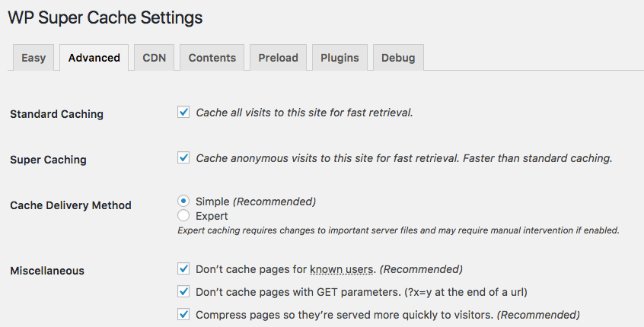644x327 pixels.
Task: Click the WP Super Cache Settings heading
Action: click(105, 17)
